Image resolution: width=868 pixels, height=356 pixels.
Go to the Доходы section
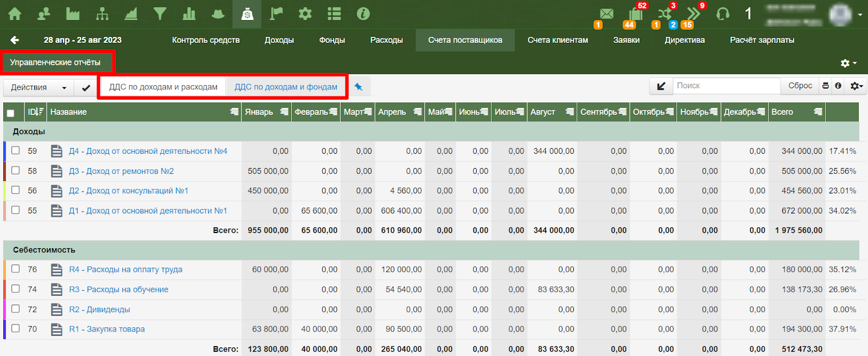(279, 40)
